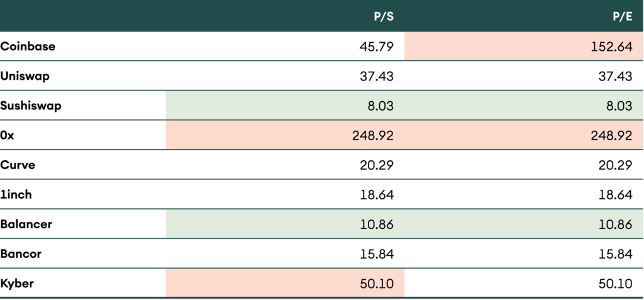
Task: Select Bancor's P/S cell showing 15.84
Action: pyautogui.click(x=377, y=253)
